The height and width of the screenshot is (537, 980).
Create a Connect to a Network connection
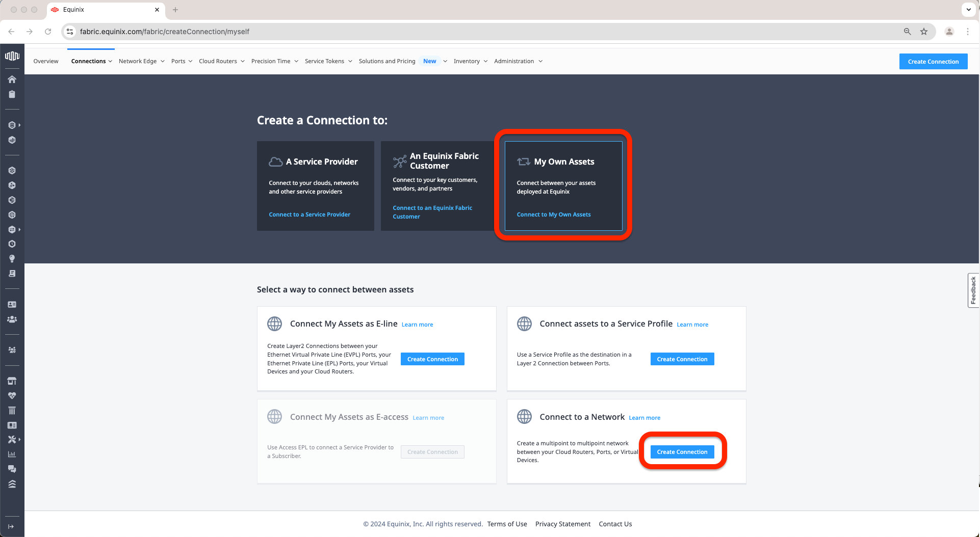[x=682, y=452]
